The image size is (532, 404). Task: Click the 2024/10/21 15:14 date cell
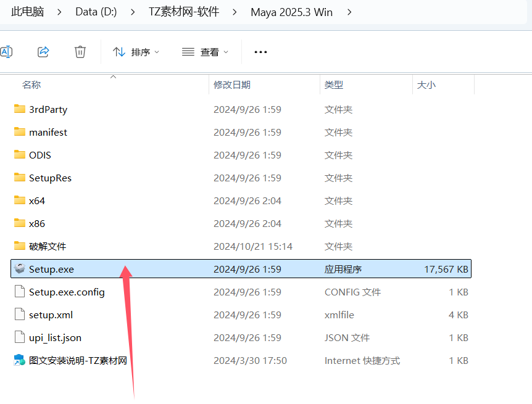click(x=253, y=246)
